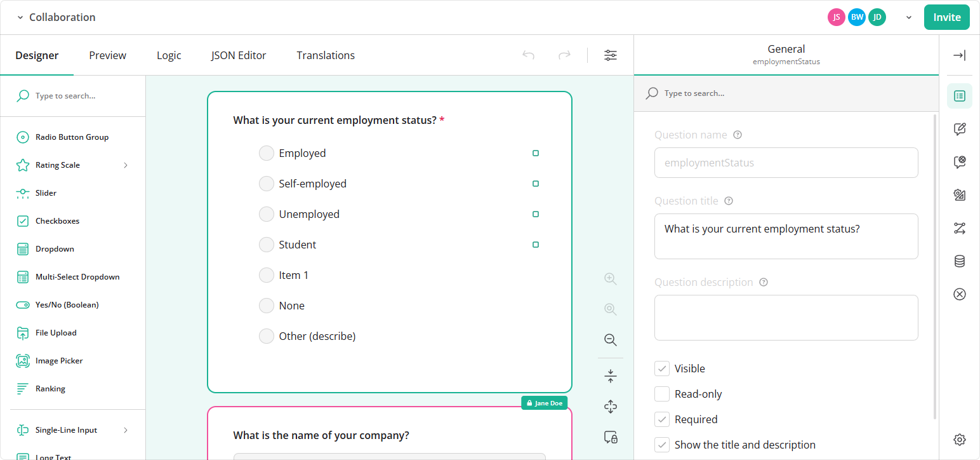This screenshot has width=980, height=460.
Task: Open the circled X validation sidebar icon
Action: click(x=960, y=294)
